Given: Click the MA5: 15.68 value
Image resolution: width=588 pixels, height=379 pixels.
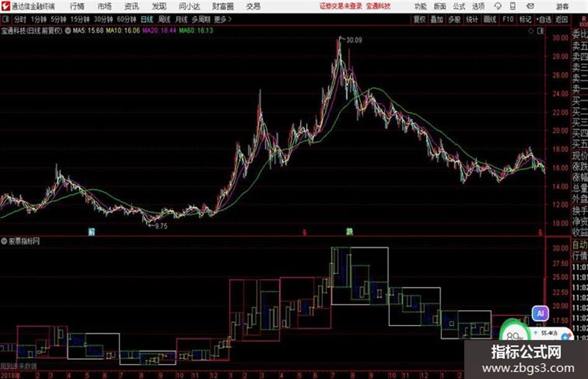Looking at the screenshot, I should (x=88, y=30).
